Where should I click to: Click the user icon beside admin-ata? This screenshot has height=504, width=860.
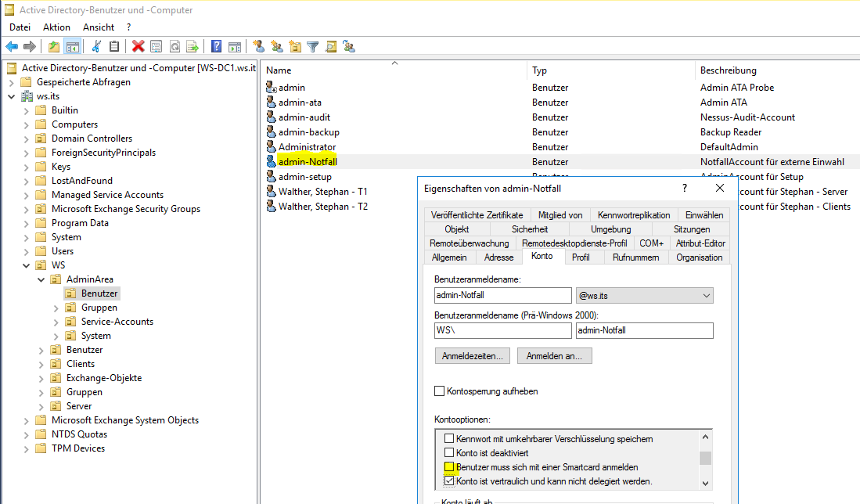pos(271,102)
